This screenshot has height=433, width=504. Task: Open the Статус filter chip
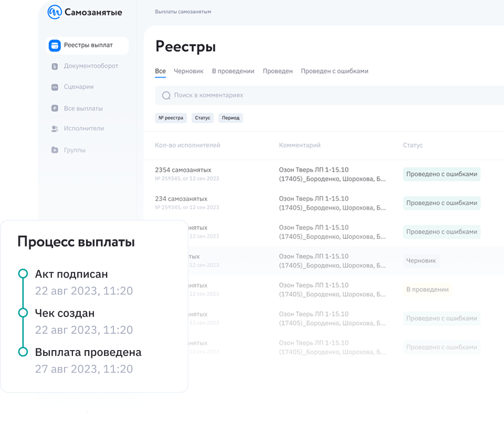click(202, 118)
